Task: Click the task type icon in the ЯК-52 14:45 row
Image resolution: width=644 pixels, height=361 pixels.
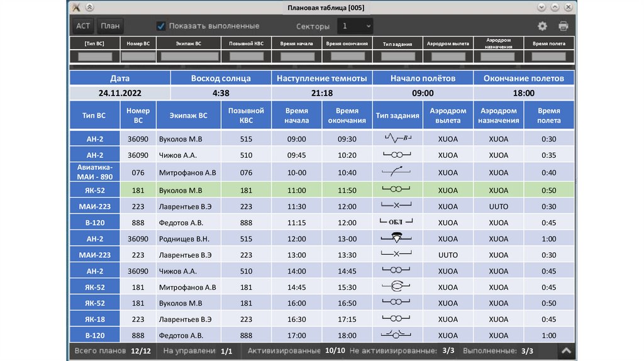Action: pyautogui.click(x=397, y=287)
